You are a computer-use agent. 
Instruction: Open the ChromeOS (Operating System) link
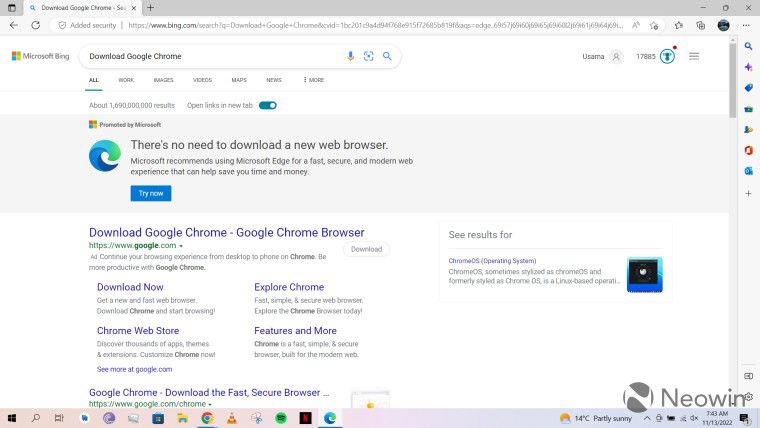click(492, 261)
